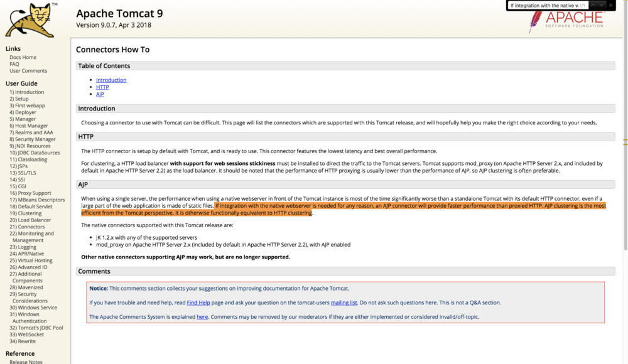This screenshot has width=628, height=364.
Task: Close the find-in-page bar
Action: [610, 5]
